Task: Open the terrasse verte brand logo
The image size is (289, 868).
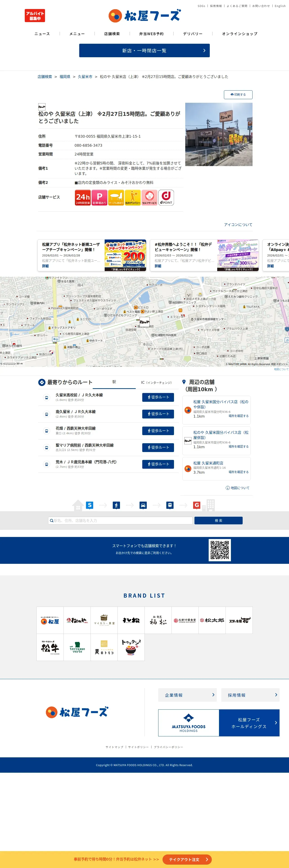Action: (77, 647)
